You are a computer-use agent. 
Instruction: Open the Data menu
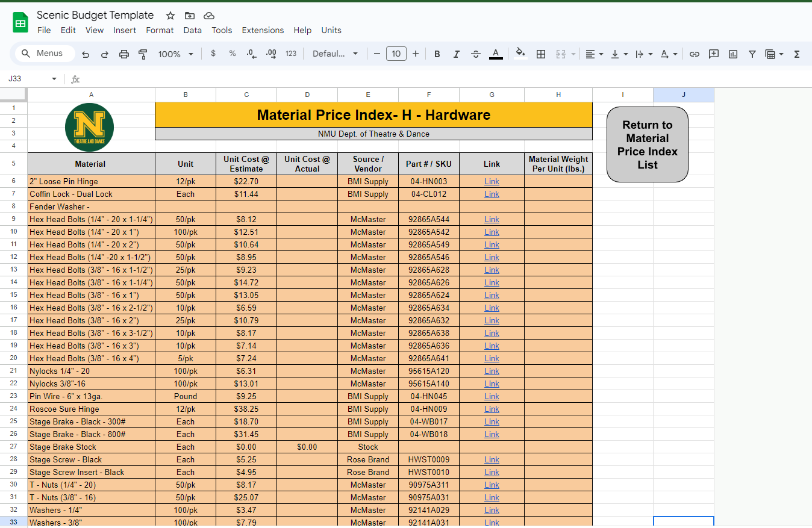point(193,30)
